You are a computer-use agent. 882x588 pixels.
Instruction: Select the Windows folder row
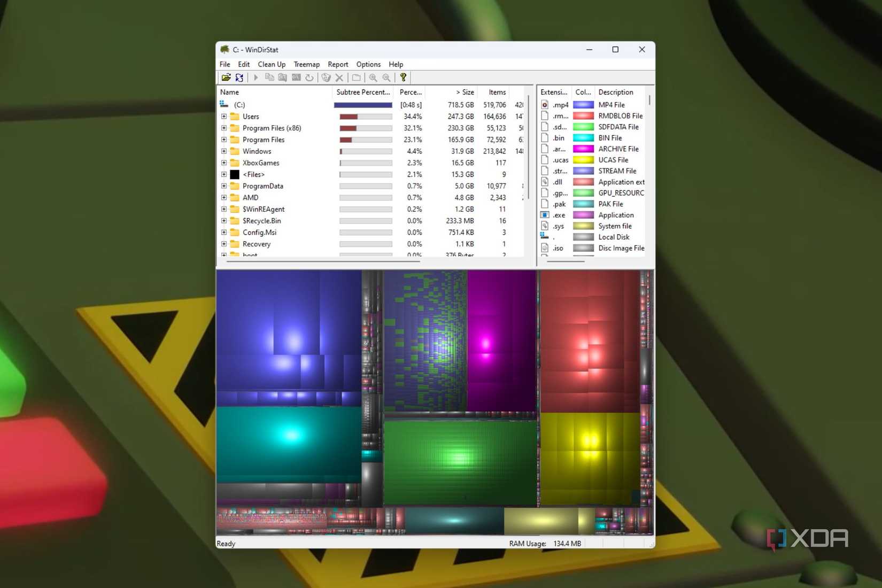[257, 151]
